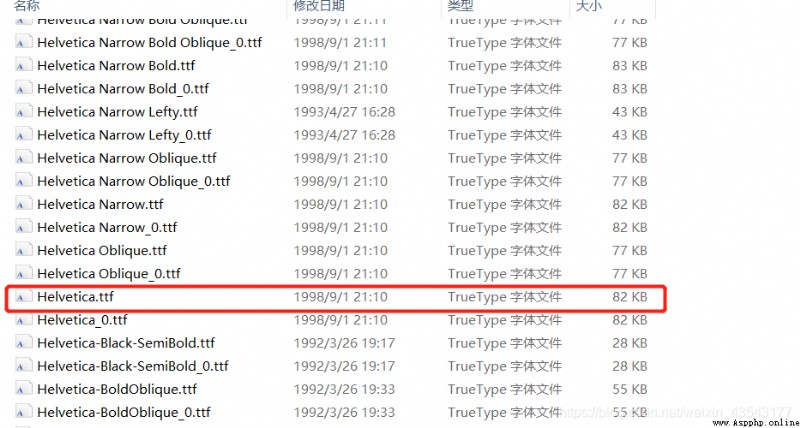Click the icon for Helvetica-Black-SemiBold.ttf

(x=23, y=343)
